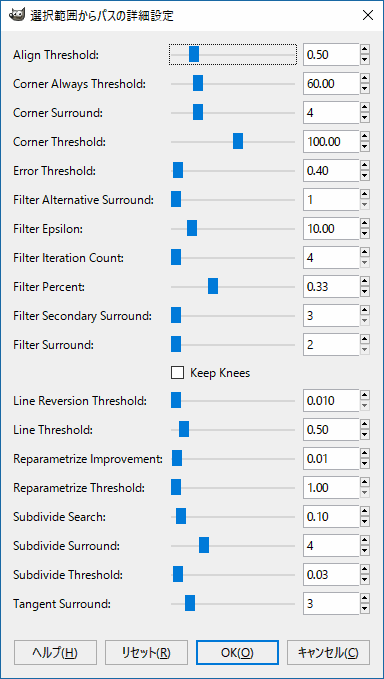Screen dimensions: 384x679
Task: Decrease Corner Threshold with the down arrow
Action: click(x=365, y=147)
